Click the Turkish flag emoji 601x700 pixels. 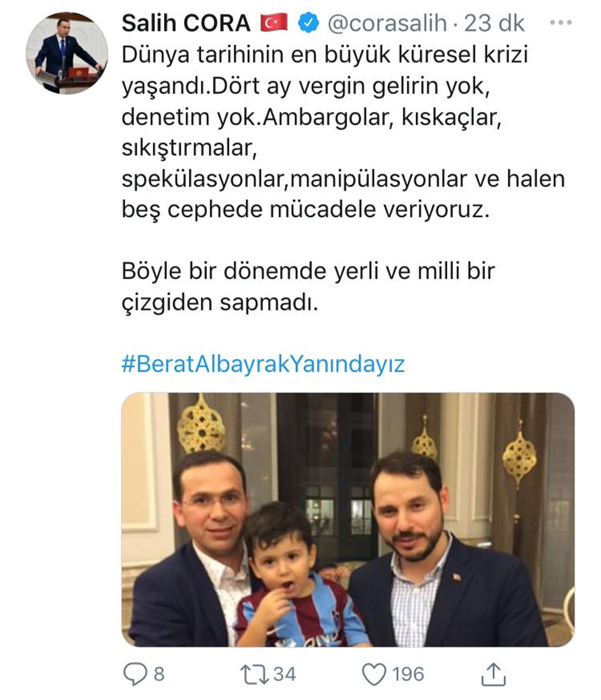[274, 23]
